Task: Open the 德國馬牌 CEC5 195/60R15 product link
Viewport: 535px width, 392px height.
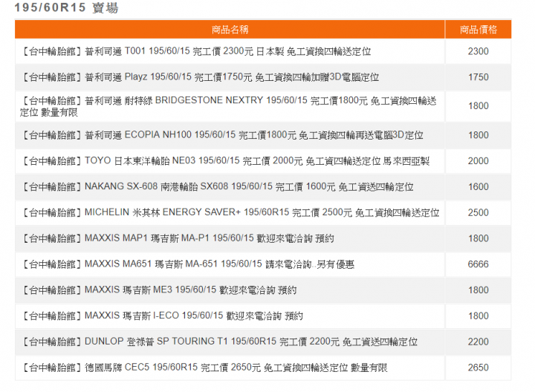Action: [204, 367]
